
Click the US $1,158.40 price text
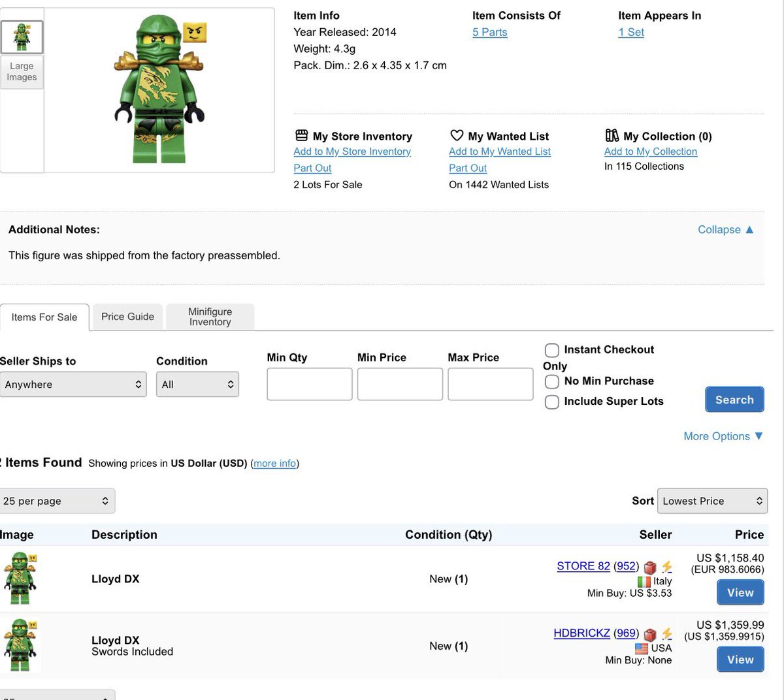click(x=730, y=558)
